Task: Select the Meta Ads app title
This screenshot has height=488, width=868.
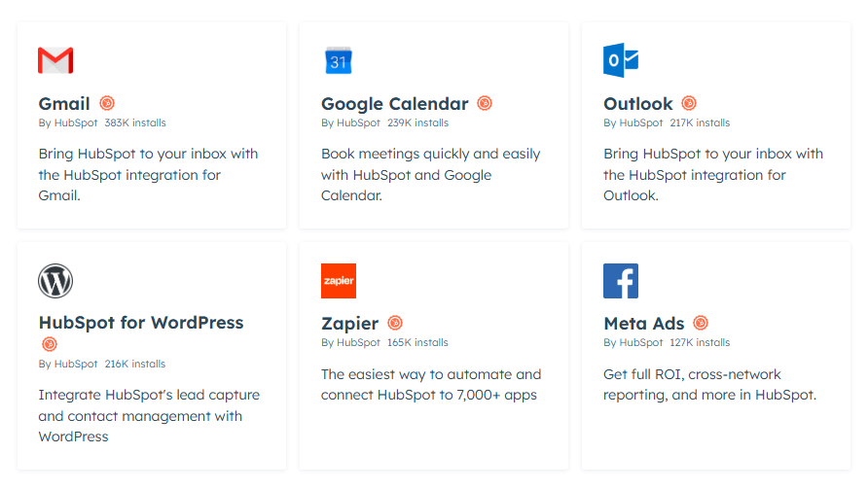Action: 643,324
